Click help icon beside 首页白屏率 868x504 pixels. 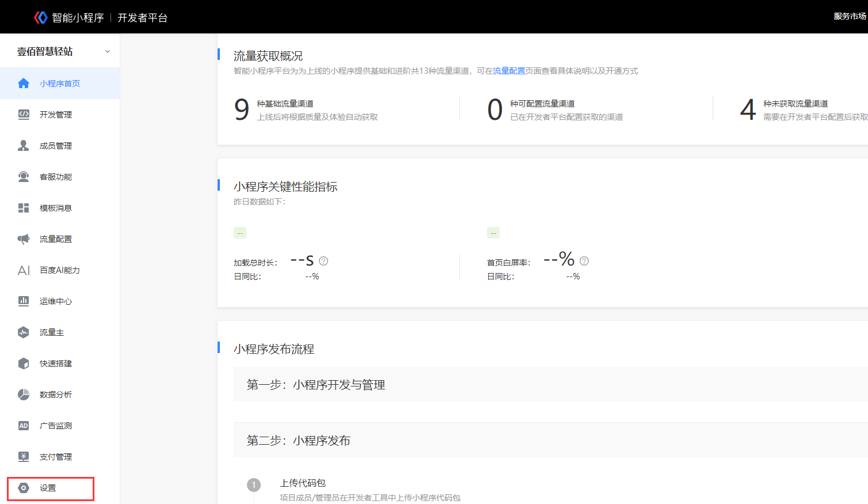(x=584, y=261)
